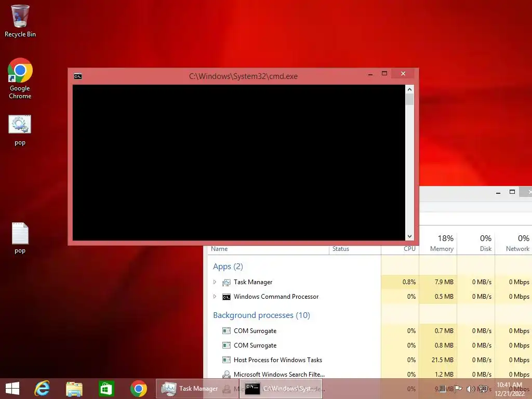Select Host Process for Windows Tasks row
The height and width of the screenshot is (399, 532).
click(x=370, y=360)
